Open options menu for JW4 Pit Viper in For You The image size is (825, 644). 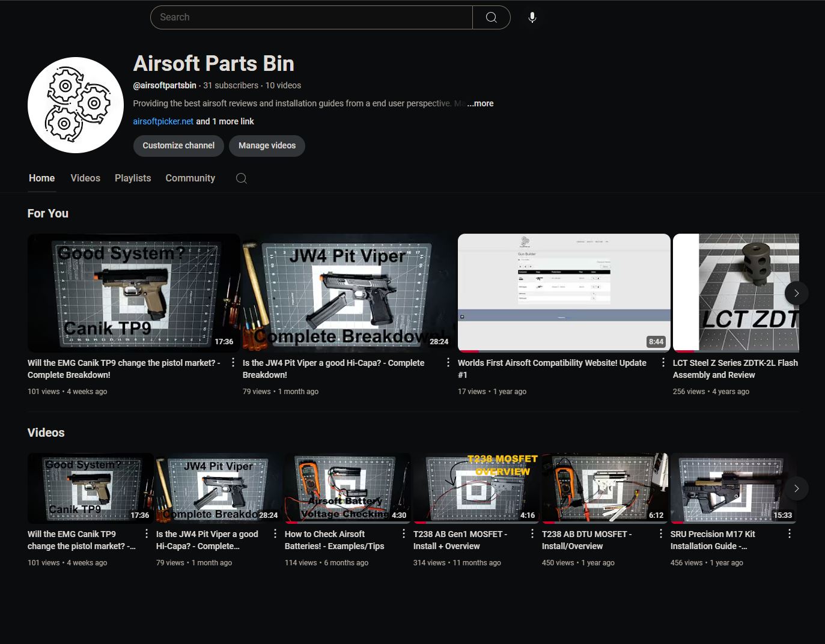(x=448, y=362)
